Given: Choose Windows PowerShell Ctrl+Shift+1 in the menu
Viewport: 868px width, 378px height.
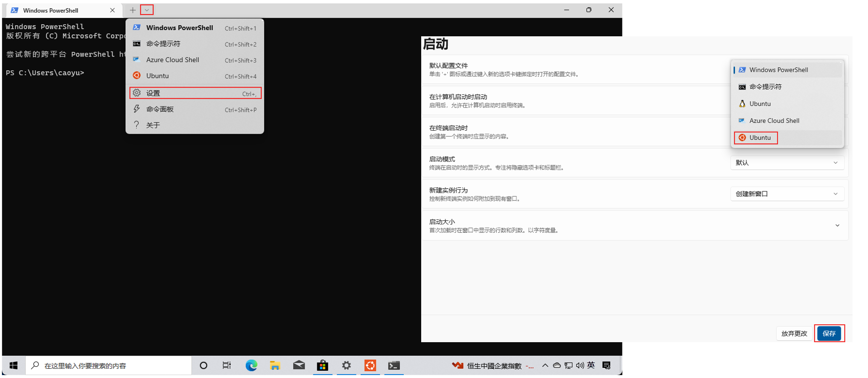Looking at the screenshot, I should (195, 28).
